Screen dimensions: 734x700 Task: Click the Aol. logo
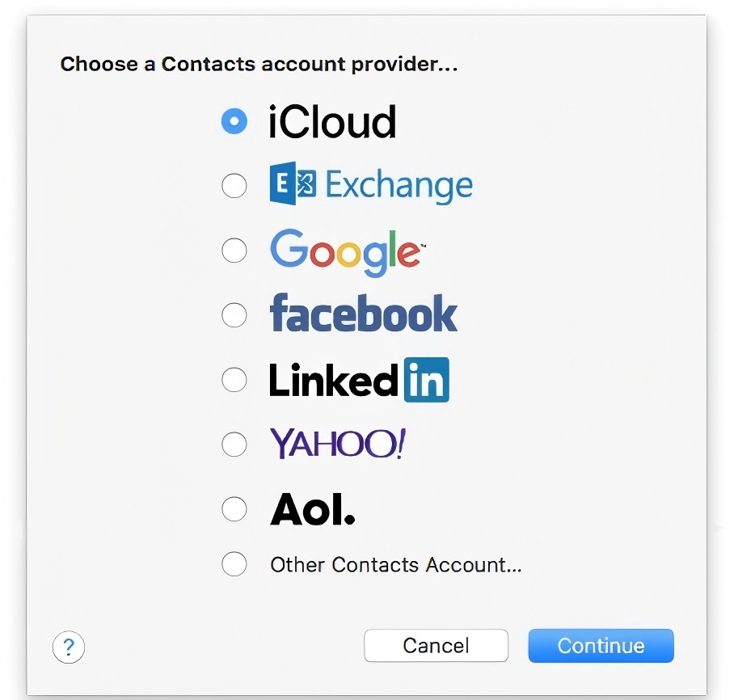[x=312, y=508]
